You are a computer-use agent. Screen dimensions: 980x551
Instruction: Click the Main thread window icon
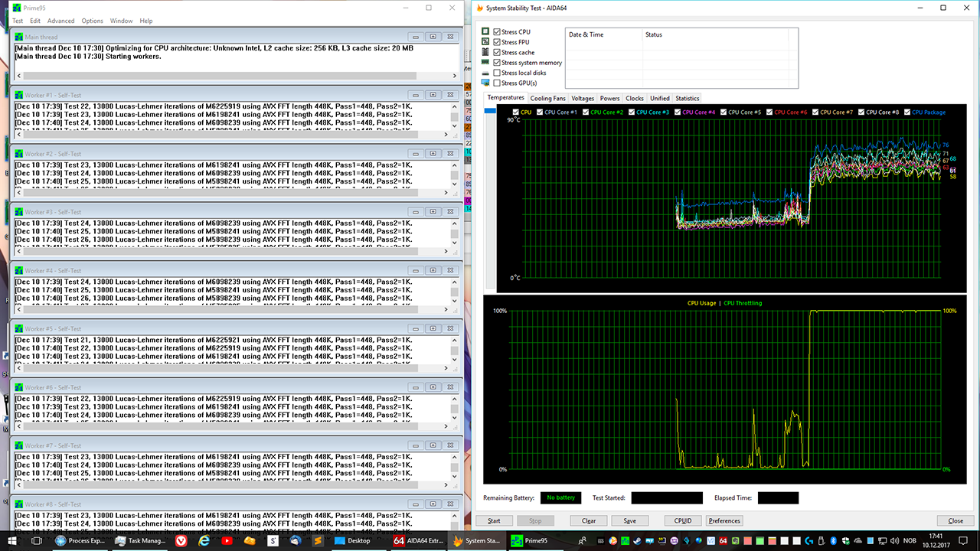click(19, 37)
